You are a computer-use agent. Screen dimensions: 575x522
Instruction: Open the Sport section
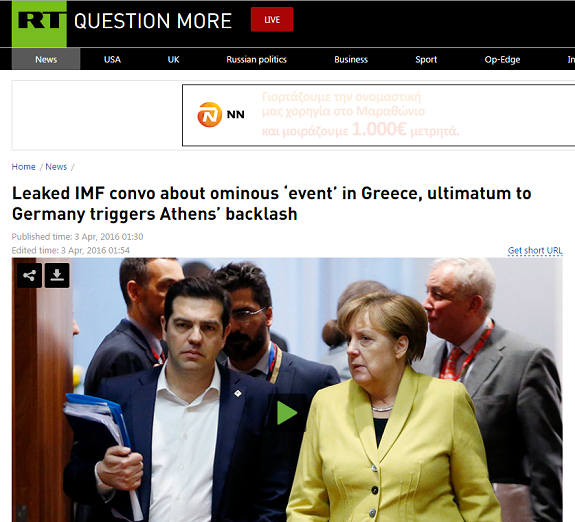tap(426, 59)
